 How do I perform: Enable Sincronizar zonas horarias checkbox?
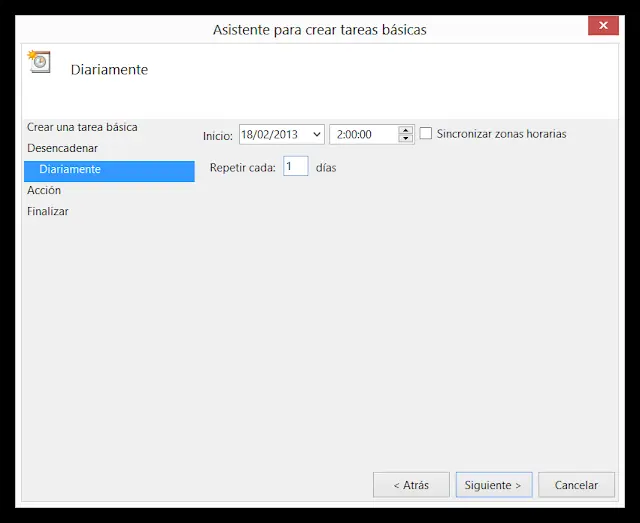[426, 133]
